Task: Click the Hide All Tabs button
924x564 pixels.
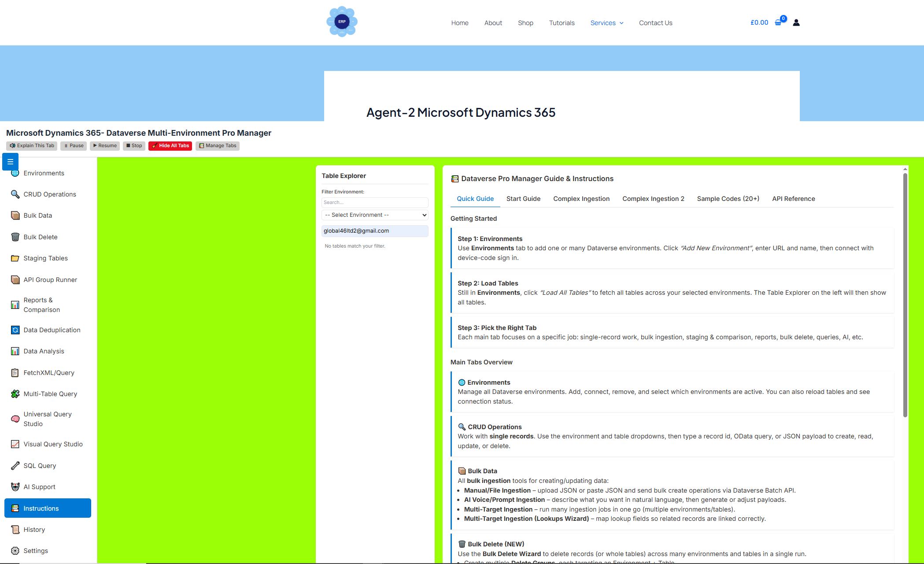Action: [x=170, y=145]
